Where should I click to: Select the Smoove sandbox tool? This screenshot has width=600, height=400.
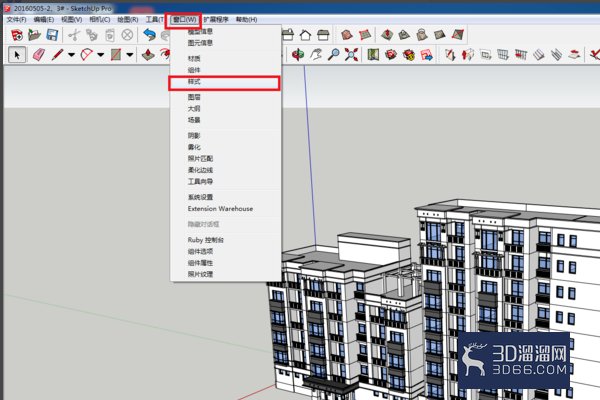coord(387,35)
